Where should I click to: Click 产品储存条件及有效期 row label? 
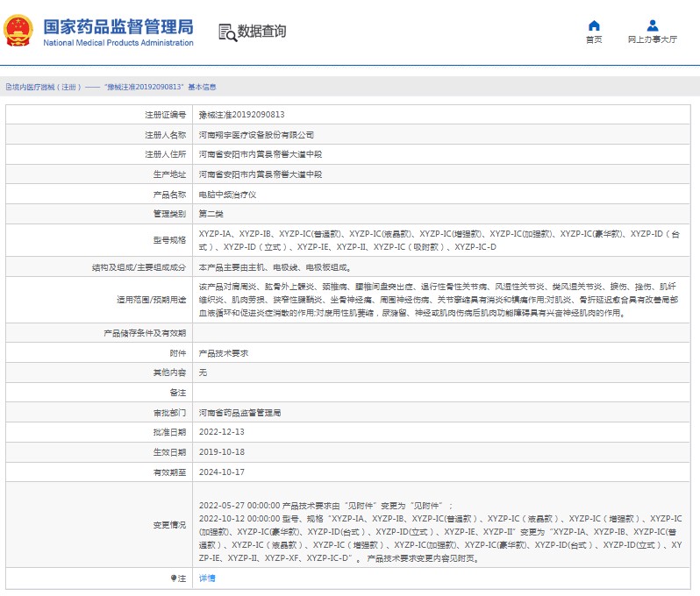tap(145, 333)
